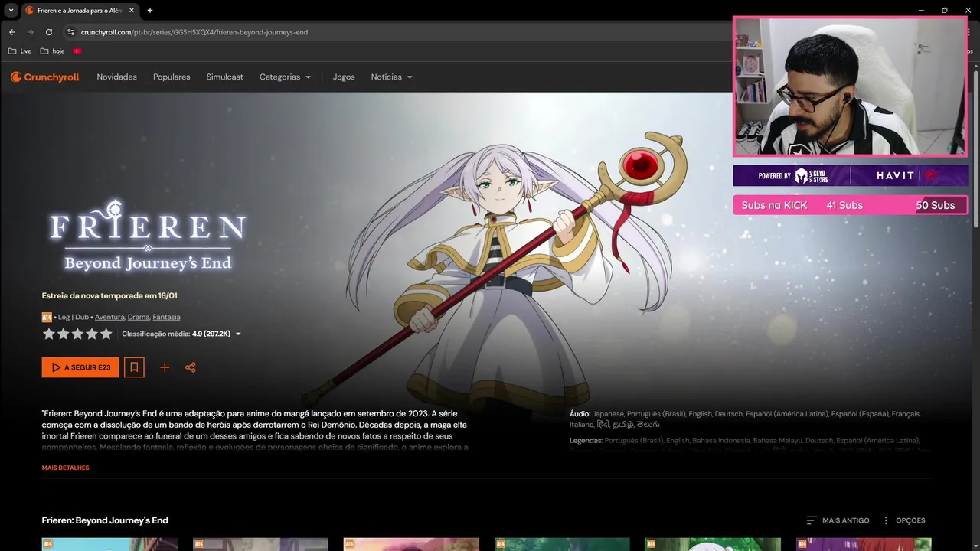Rate the series one star

click(x=49, y=334)
